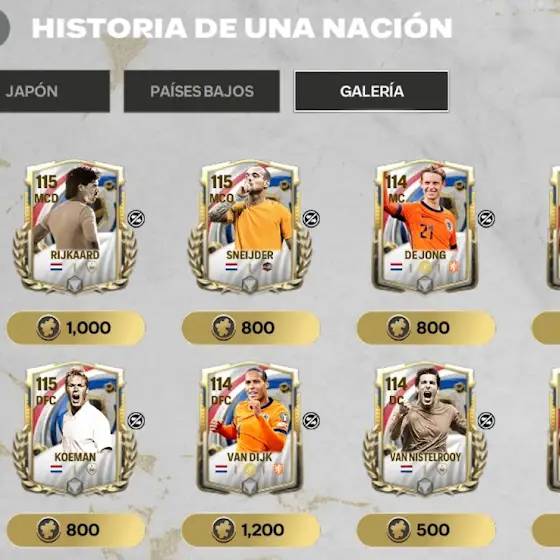Redeem Sneijder for 800 tokens
This screenshot has height=560, width=560.
[x=251, y=328]
